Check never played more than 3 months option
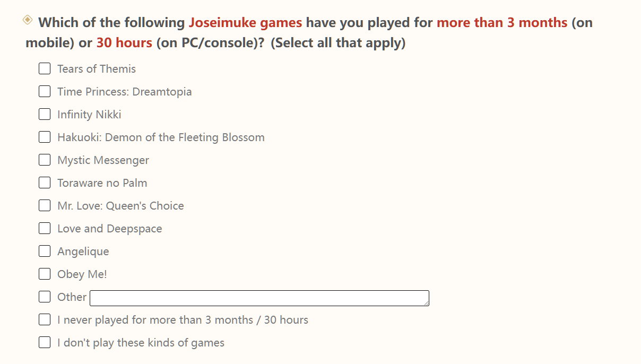641x364 pixels. pos(45,319)
